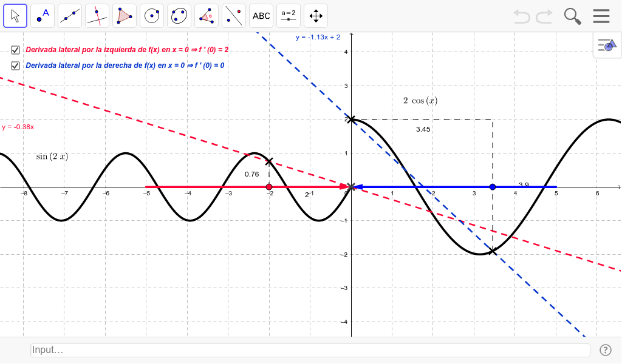Toggle checkbox for derivada por la derecha

pyautogui.click(x=15, y=66)
